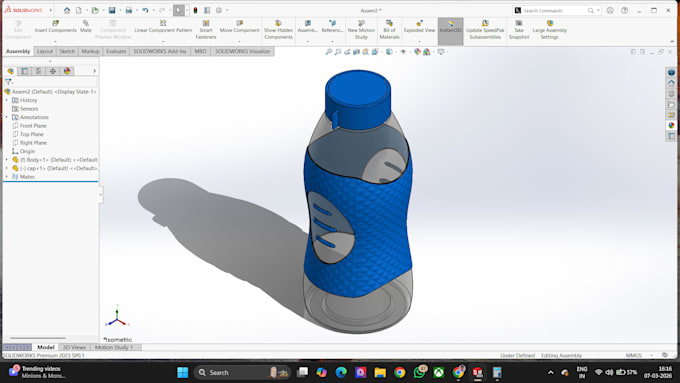Open the Options gear icon

(219, 10)
